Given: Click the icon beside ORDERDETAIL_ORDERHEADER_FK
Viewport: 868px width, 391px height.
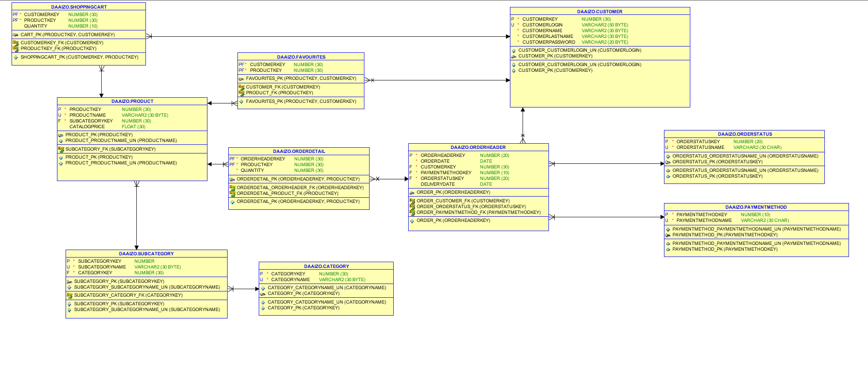Looking at the screenshot, I should [x=232, y=187].
